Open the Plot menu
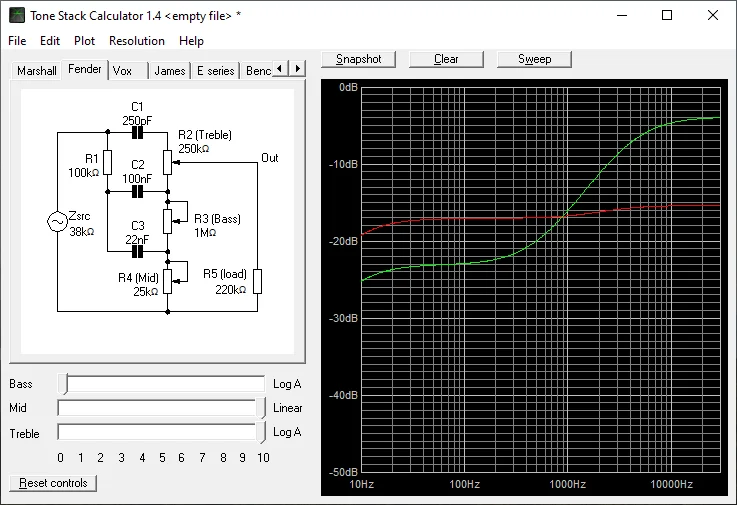737x505 pixels. (x=84, y=41)
